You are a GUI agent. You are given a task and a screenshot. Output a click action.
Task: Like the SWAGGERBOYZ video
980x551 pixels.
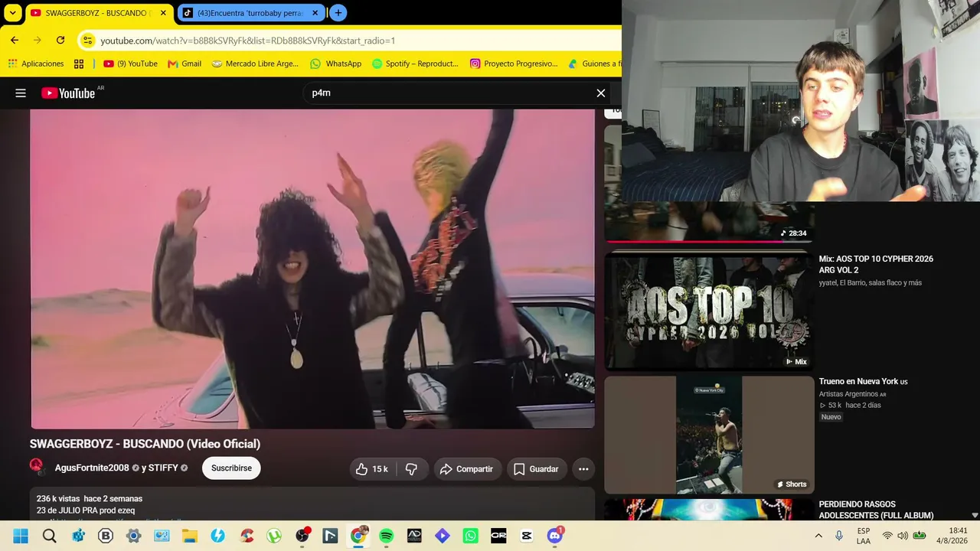372,469
